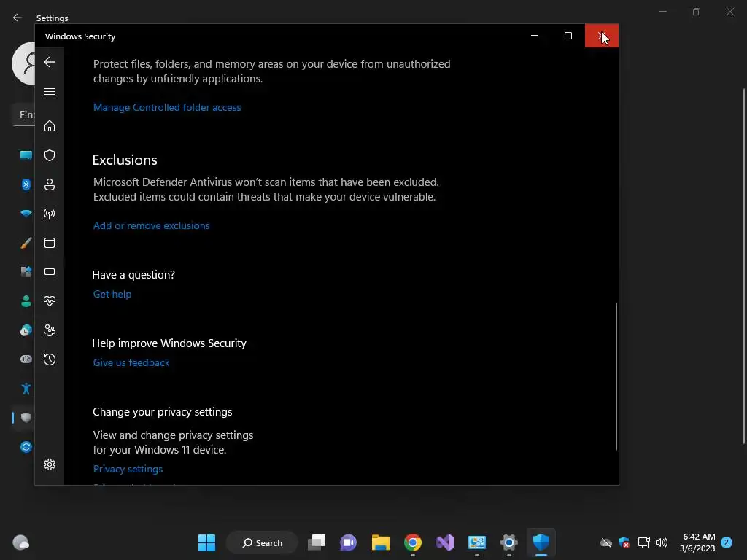Open Device performance & health
747x560 pixels.
[50, 301]
